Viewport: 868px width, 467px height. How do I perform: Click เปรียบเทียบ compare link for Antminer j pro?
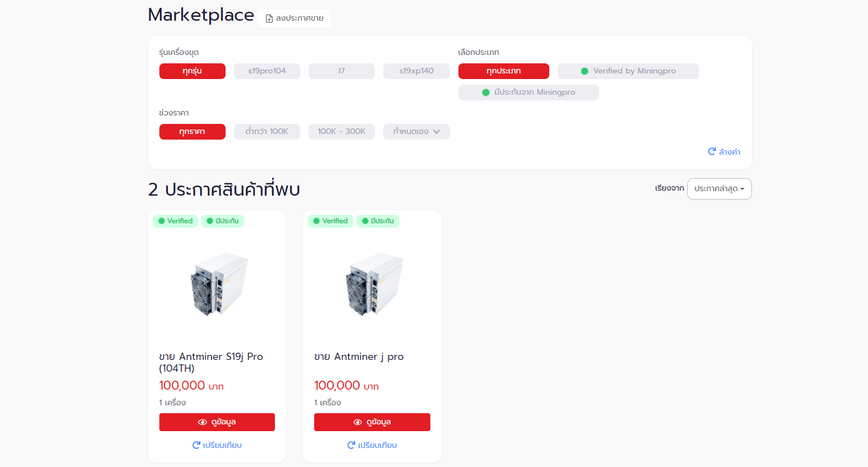tap(372, 445)
